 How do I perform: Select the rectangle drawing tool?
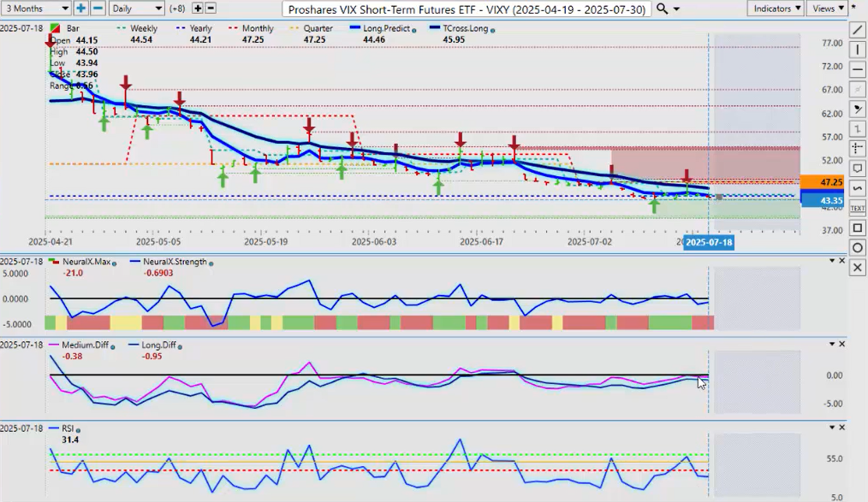point(859,227)
